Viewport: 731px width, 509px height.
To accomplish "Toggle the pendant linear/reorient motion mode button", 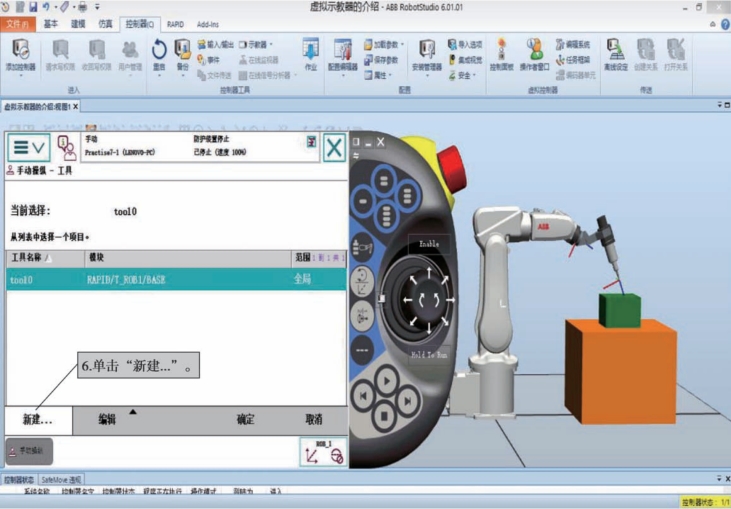I will click(362, 283).
